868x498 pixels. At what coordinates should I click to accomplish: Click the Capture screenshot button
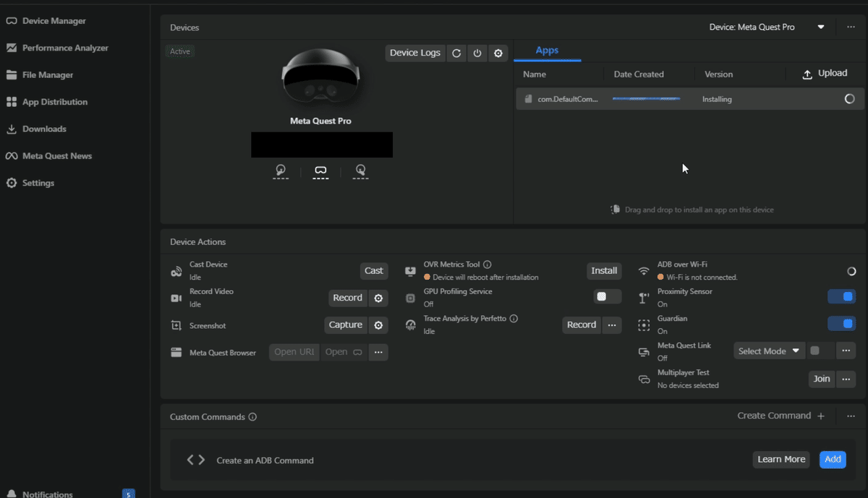(x=346, y=325)
